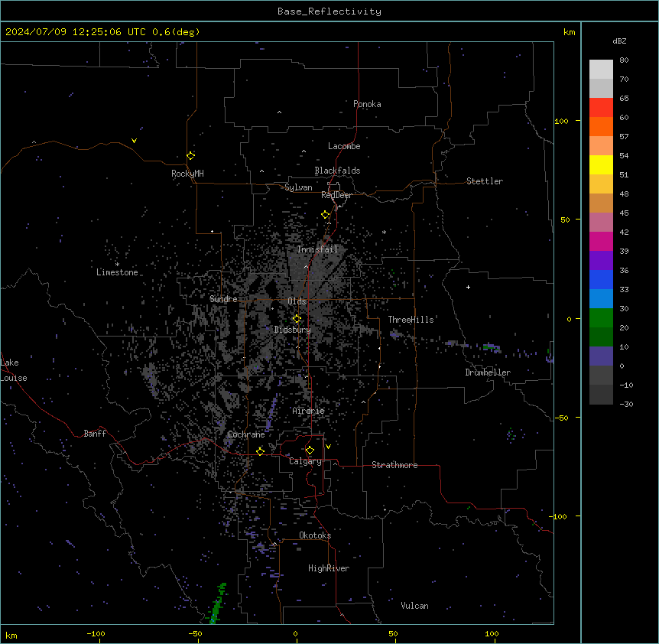Click the Limestone label
Image resolution: width=659 pixels, height=644 pixels.
tap(117, 272)
